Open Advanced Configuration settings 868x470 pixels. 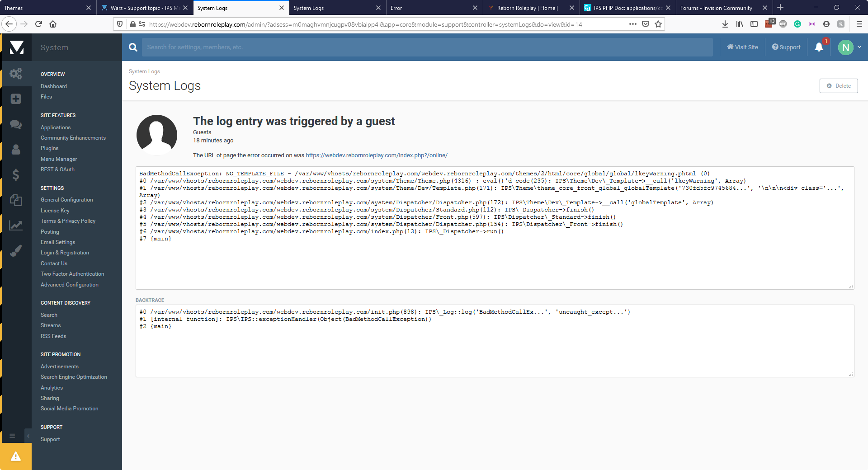click(70, 285)
